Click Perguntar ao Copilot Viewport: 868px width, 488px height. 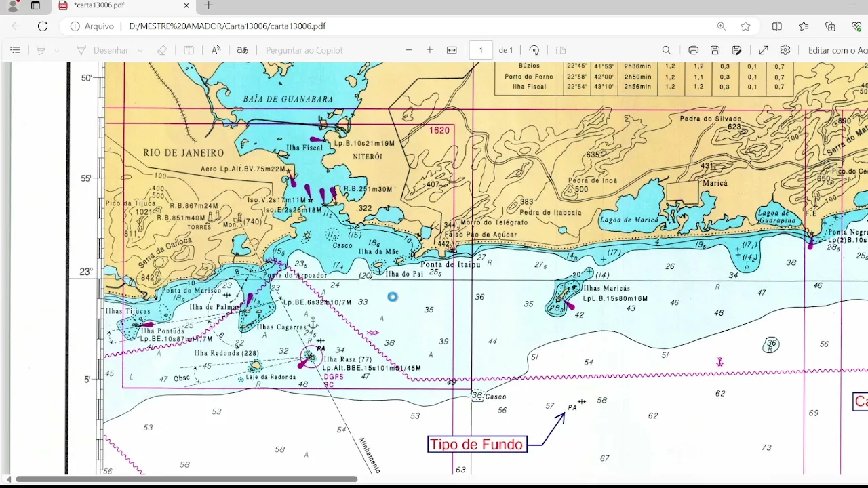tap(304, 50)
